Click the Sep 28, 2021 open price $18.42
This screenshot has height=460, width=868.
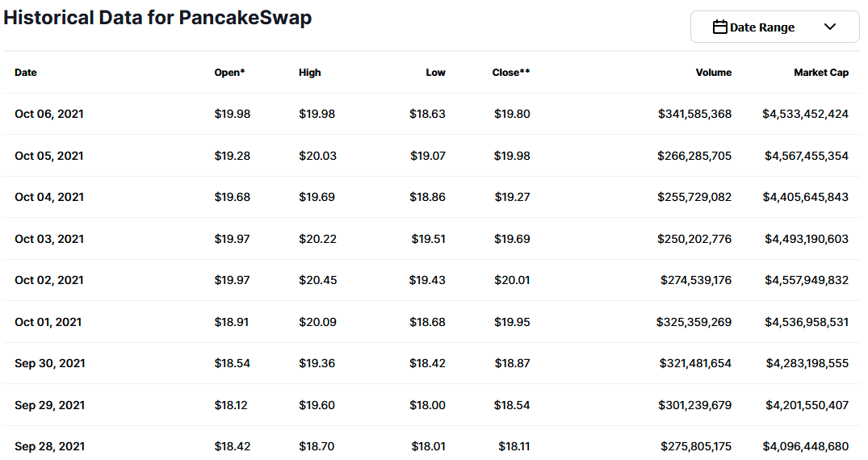pyautogui.click(x=233, y=446)
